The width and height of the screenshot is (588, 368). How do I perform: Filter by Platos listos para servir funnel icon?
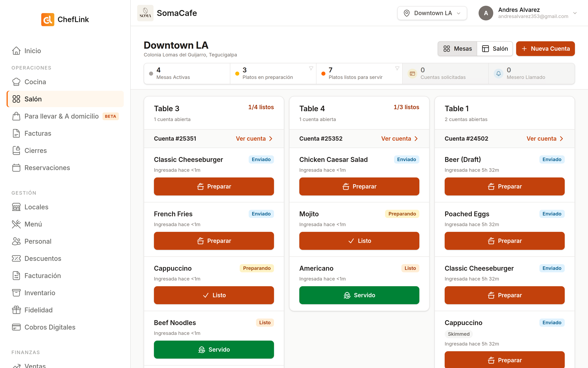click(x=397, y=68)
